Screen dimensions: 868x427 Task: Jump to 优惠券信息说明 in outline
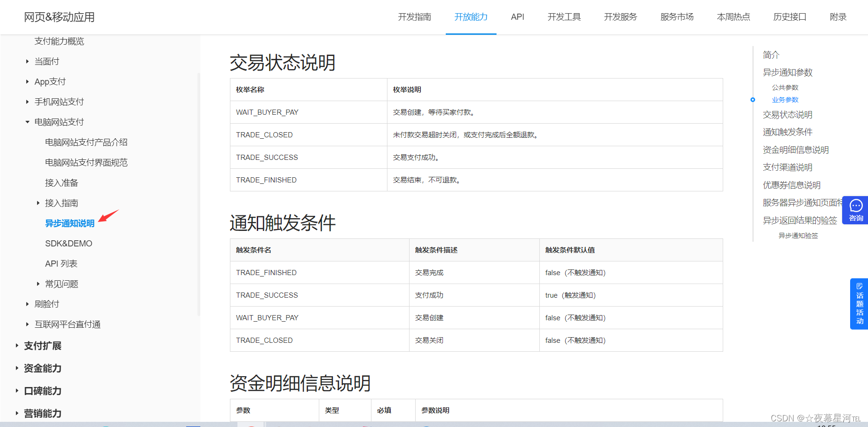(x=791, y=185)
